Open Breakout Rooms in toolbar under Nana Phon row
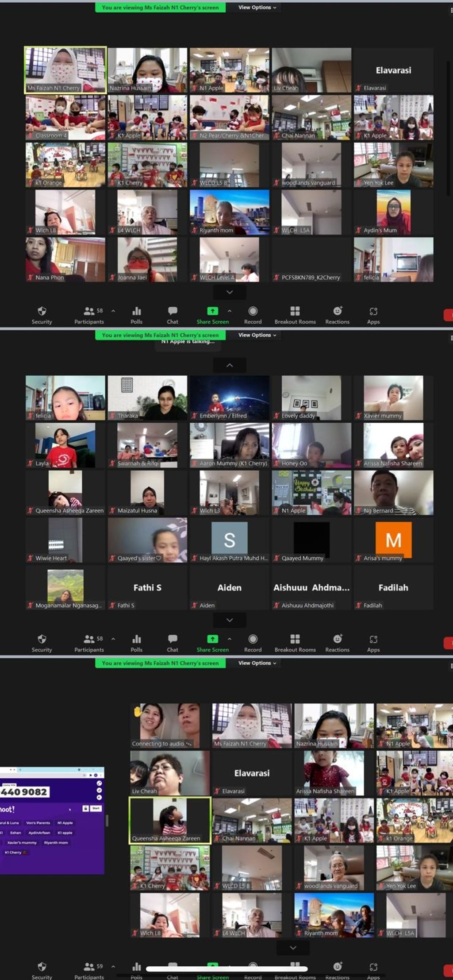The height and width of the screenshot is (980, 453). point(295,315)
